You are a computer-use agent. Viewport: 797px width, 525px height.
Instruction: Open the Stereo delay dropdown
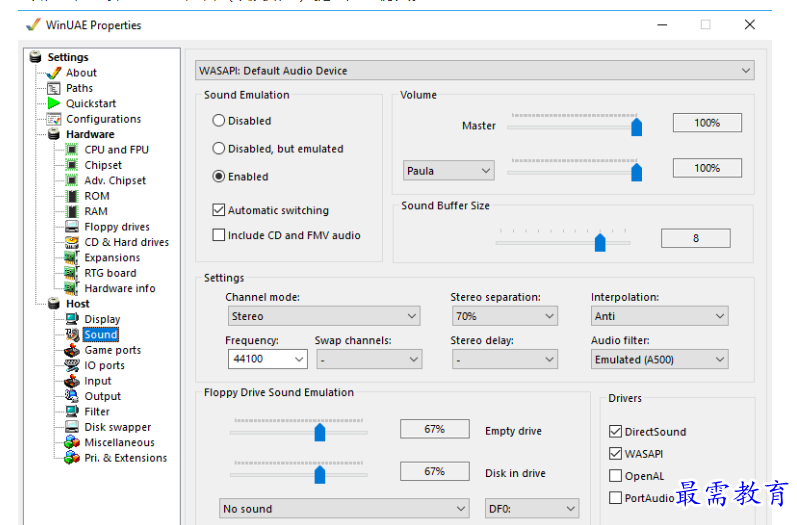click(x=505, y=359)
